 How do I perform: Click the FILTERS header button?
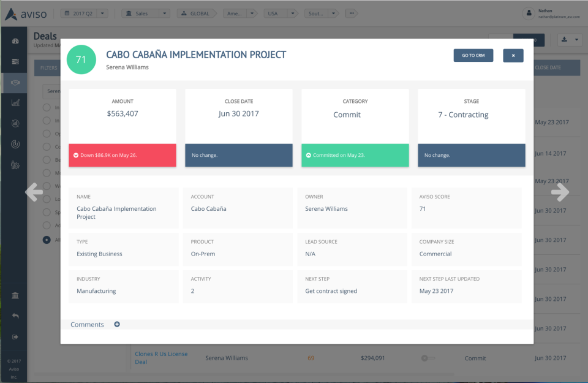coord(48,68)
